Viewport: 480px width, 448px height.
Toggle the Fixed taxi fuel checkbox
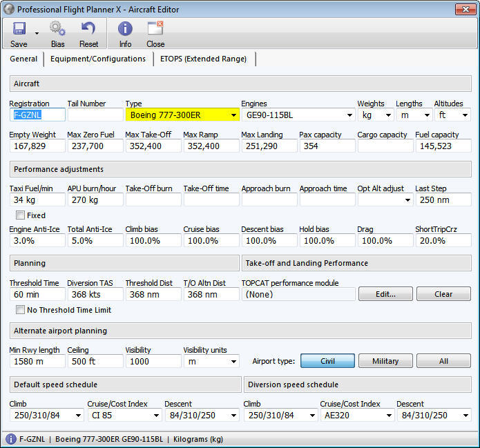pyautogui.click(x=20, y=215)
